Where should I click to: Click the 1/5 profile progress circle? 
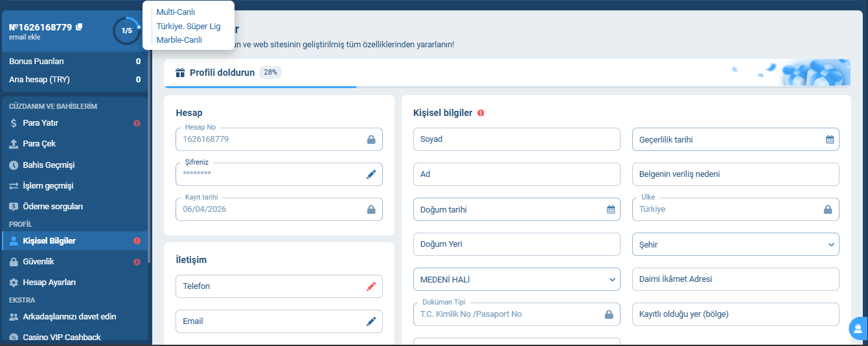(126, 30)
